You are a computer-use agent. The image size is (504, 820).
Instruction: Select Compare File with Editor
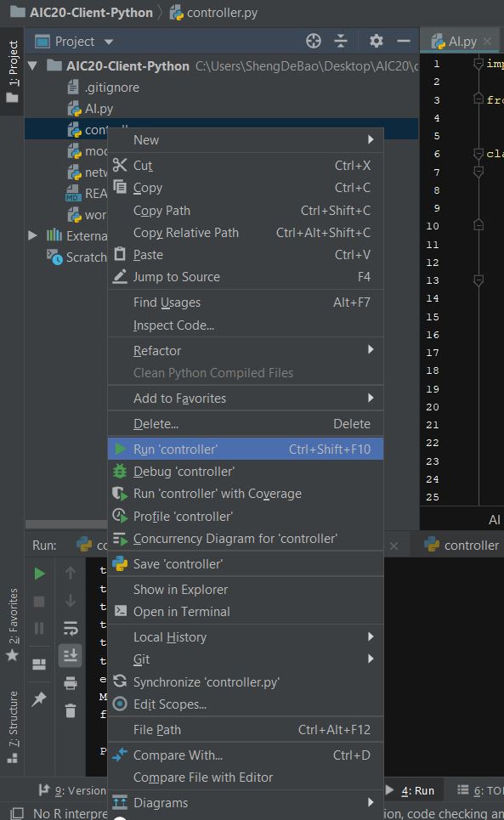click(x=246, y=778)
